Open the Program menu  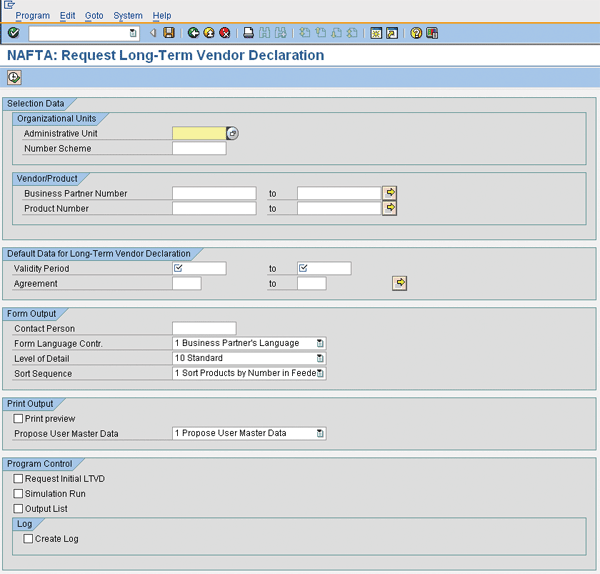click(33, 16)
